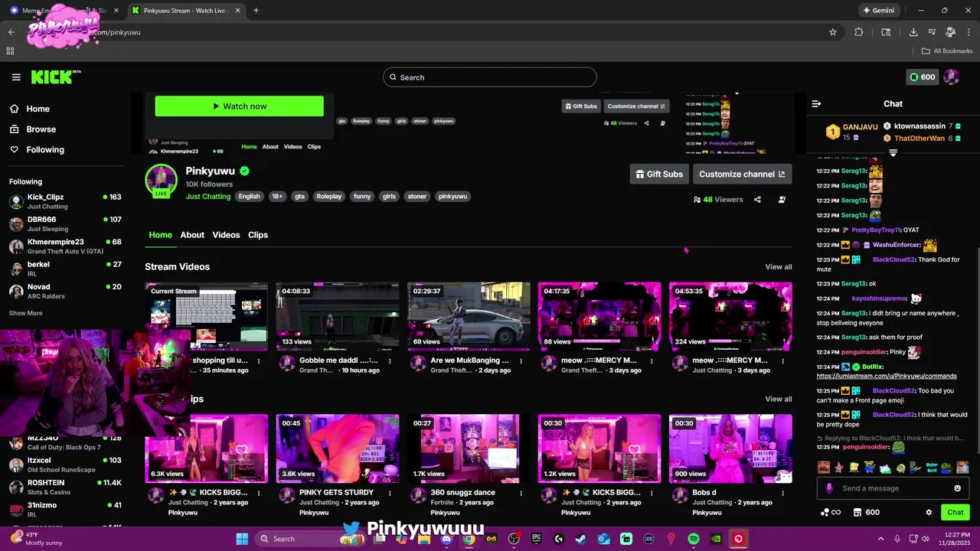Go back with the browser back arrow
Screen dimensions: 980x551
pyautogui.click(x=11, y=32)
